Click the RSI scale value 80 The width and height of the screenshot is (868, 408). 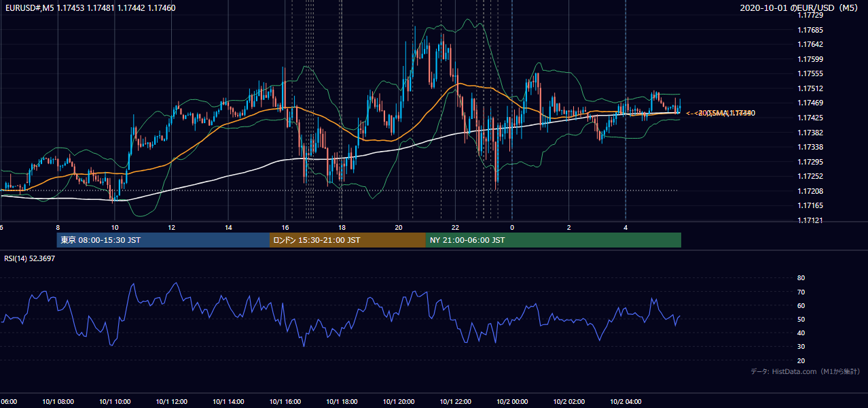coord(801,278)
